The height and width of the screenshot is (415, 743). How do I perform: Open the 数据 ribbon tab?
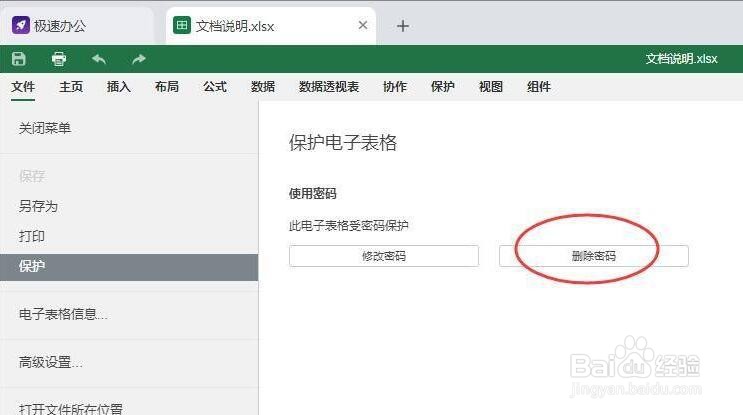point(263,87)
